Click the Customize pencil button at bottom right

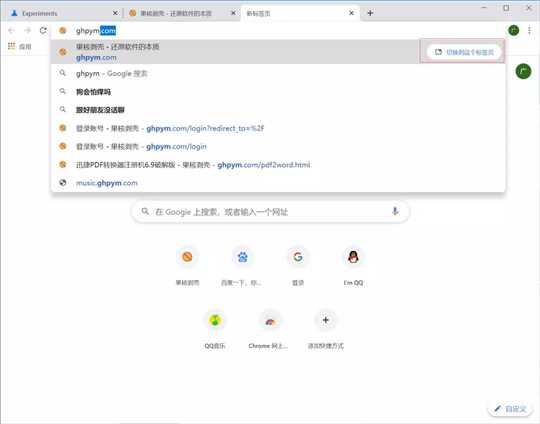(x=510, y=409)
